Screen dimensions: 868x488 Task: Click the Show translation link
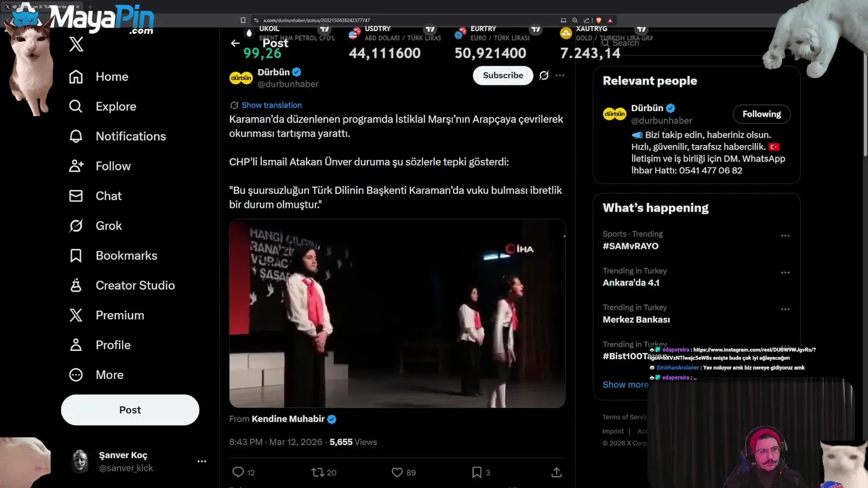271,105
